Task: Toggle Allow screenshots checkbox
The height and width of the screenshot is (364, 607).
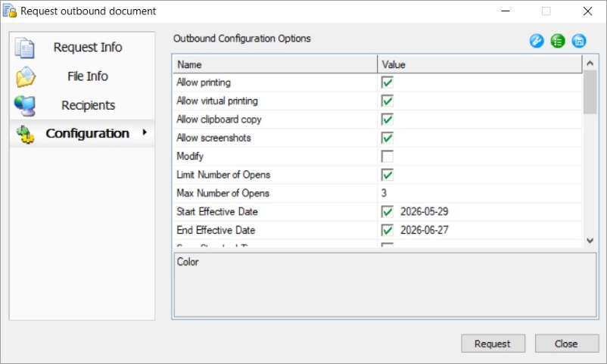Action: click(x=387, y=138)
